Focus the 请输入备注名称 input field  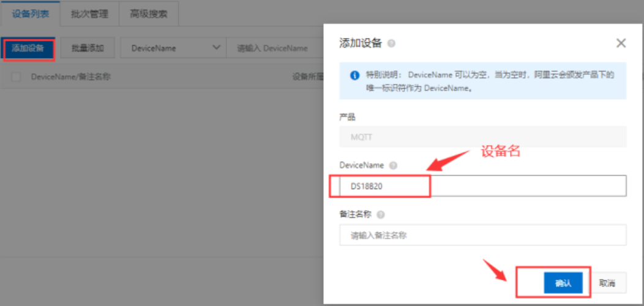(482, 235)
